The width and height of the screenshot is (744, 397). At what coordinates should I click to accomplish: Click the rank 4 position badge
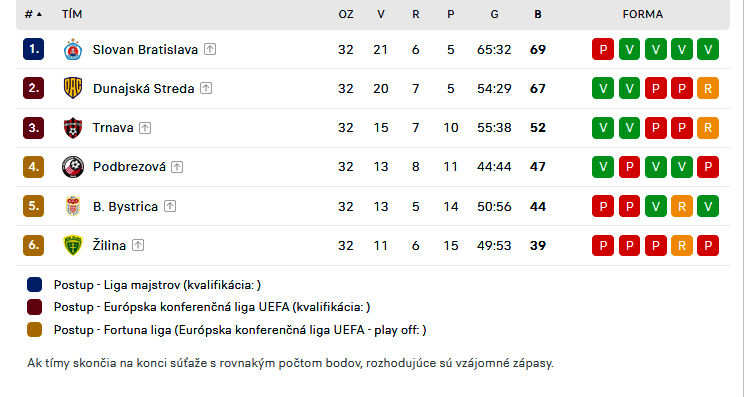point(33,167)
